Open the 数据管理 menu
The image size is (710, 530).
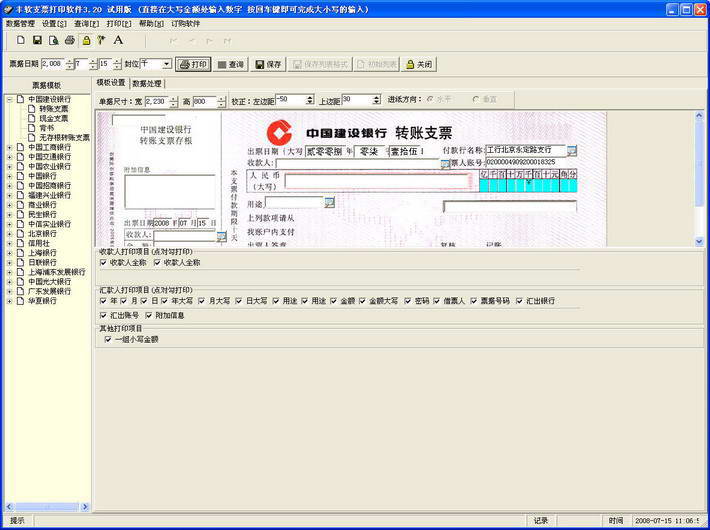tap(20, 23)
